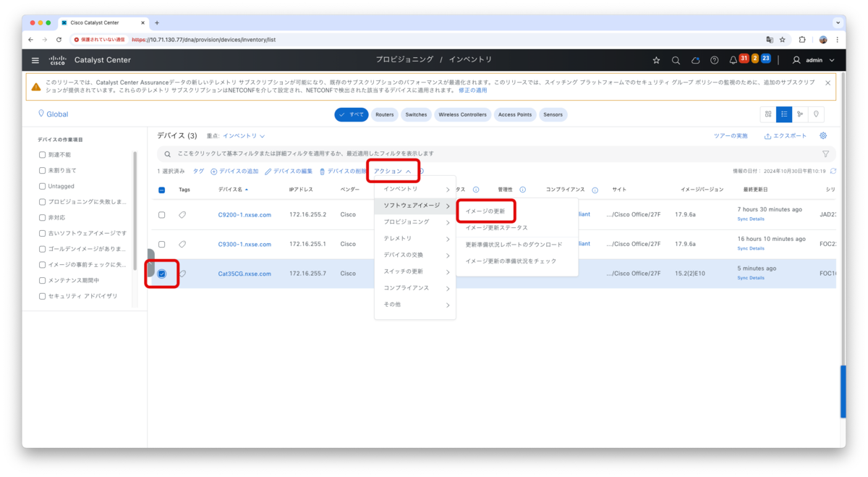Click the Global site selector link
868x477 pixels.
click(53, 114)
